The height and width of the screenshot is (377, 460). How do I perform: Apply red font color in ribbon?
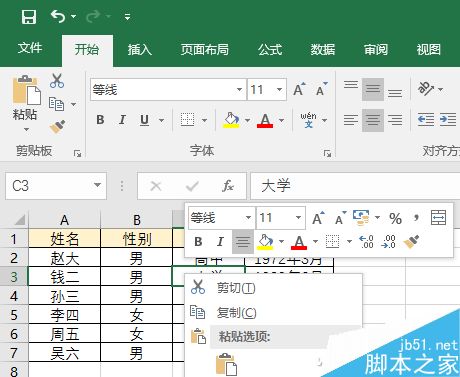[x=265, y=120]
